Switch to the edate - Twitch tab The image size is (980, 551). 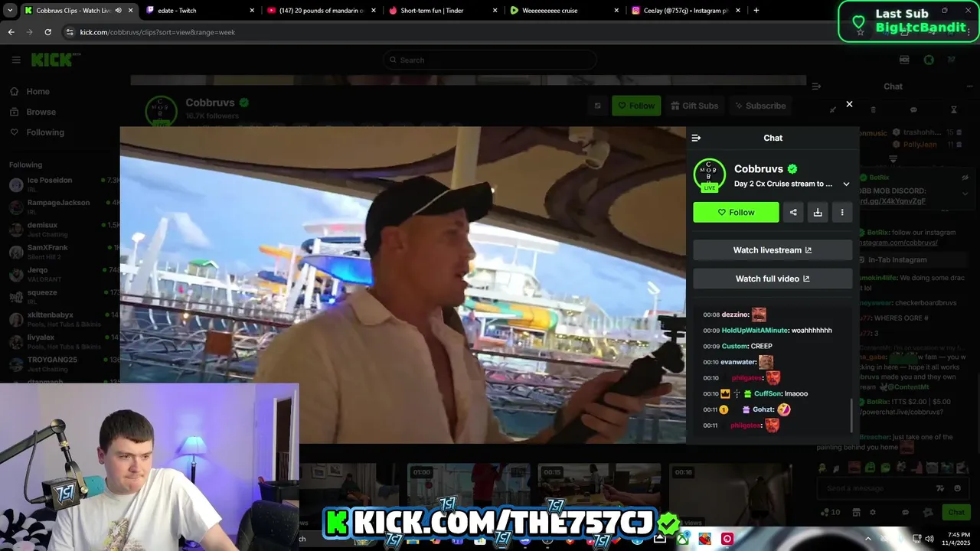coord(199,11)
